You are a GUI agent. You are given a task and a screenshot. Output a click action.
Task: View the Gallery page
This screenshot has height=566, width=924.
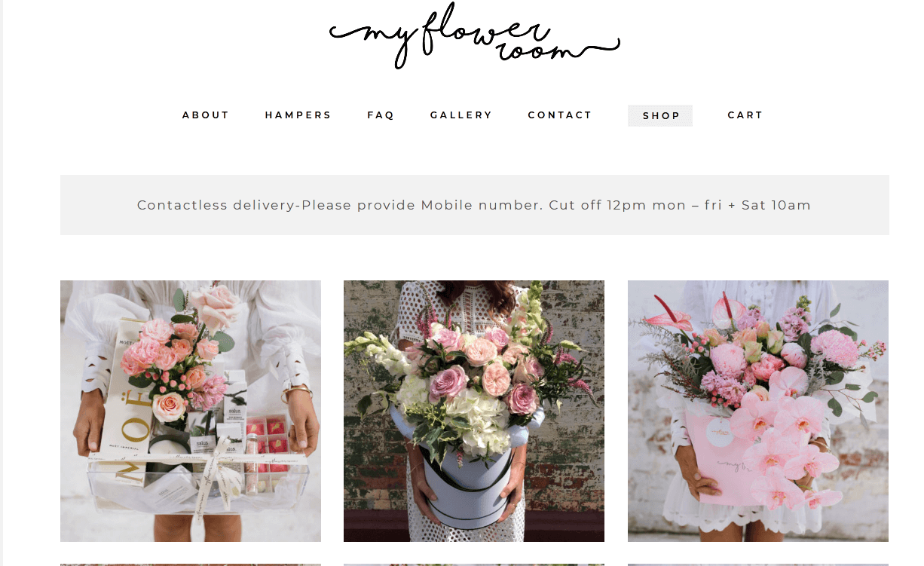point(461,115)
